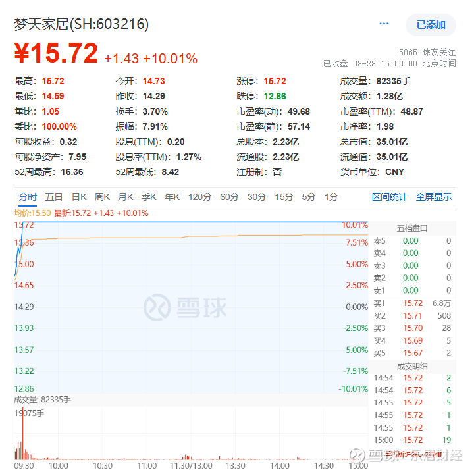
Task: Click the 今开 value 14.73
Action: pos(153,82)
